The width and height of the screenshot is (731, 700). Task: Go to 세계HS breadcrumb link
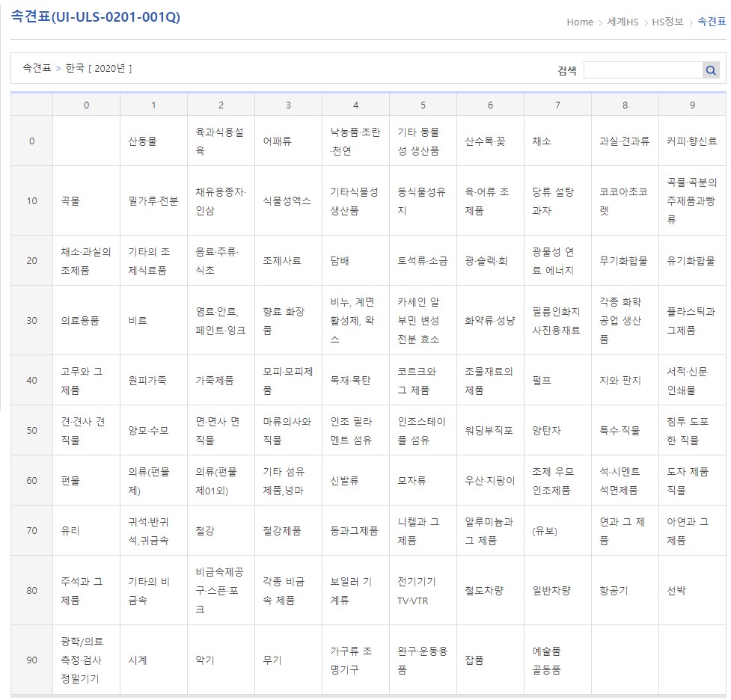pyautogui.click(x=623, y=22)
